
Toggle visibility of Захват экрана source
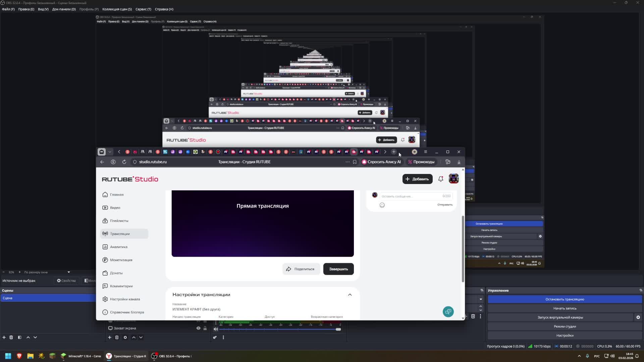[x=198, y=328]
